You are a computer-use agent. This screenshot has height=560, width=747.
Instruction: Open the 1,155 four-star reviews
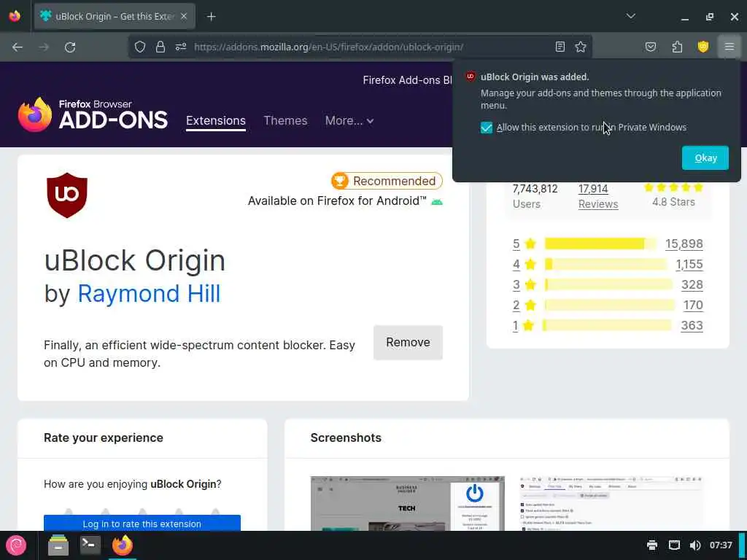pyautogui.click(x=689, y=264)
